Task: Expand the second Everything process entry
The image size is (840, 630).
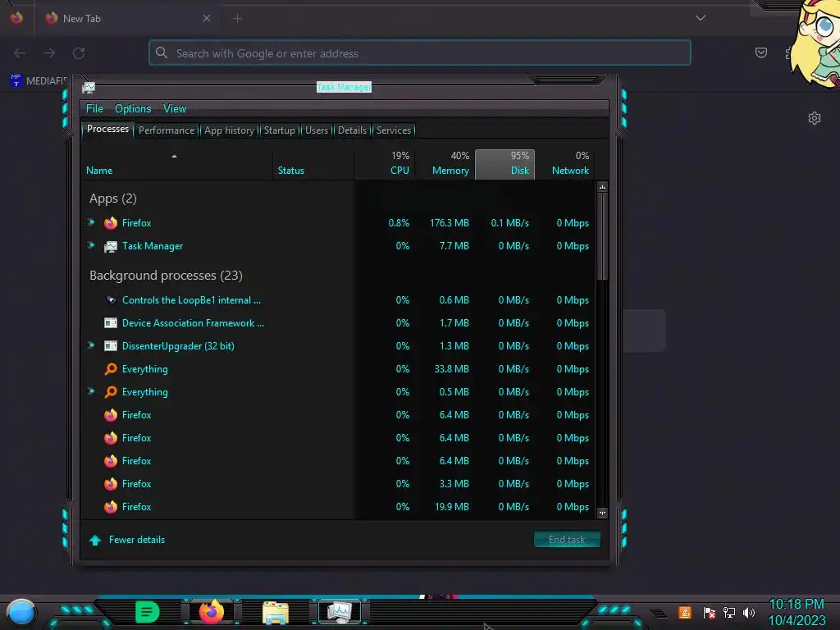Action: [91, 391]
